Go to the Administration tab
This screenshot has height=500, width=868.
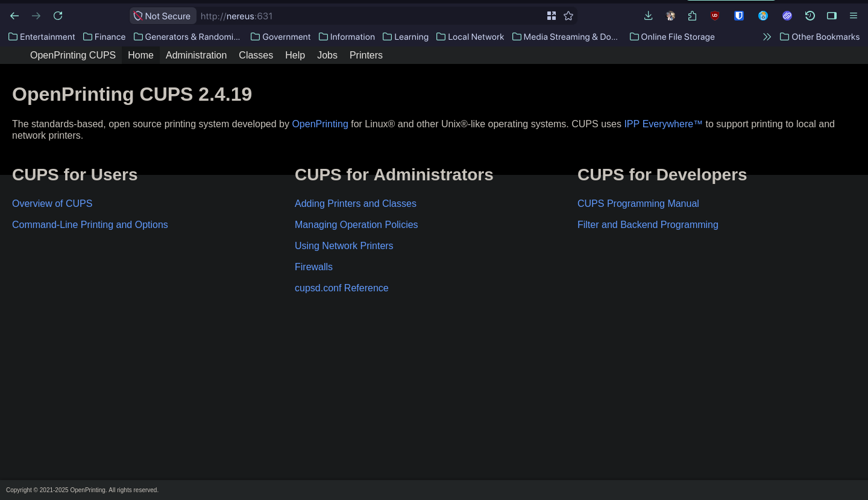point(197,55)
